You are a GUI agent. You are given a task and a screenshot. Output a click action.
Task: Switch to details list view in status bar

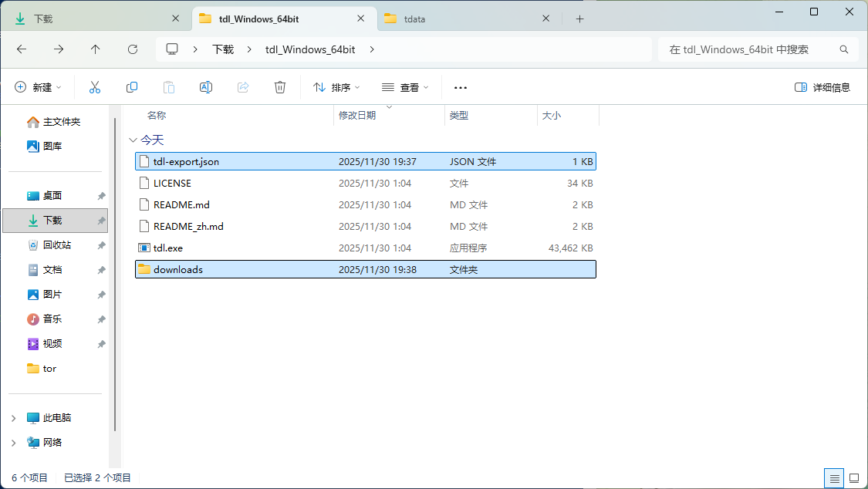(x=833, y=478)
